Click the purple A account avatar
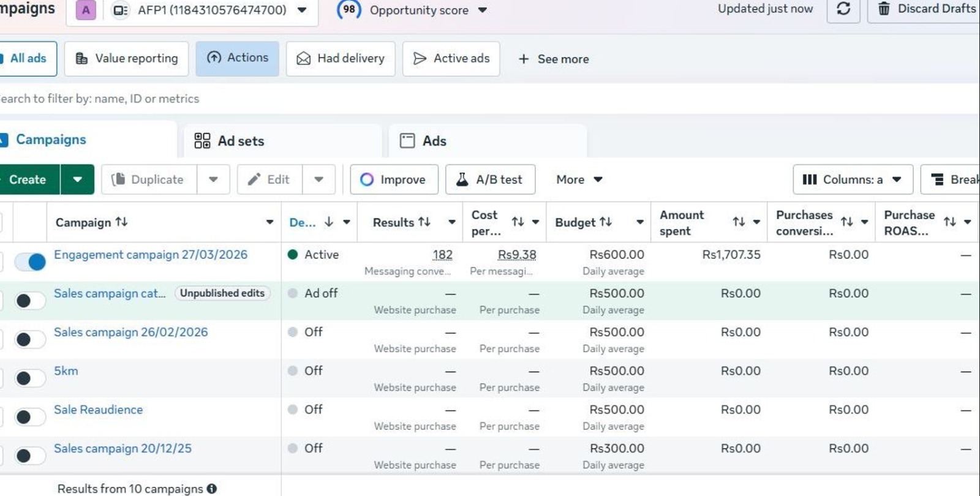The image size is (980, 496). click(86, 10)
